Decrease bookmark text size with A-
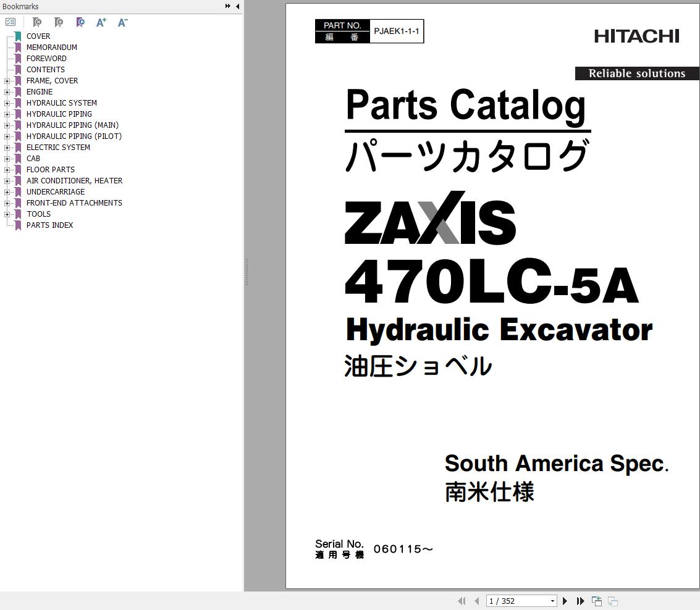The width and height of the screenshot is (700, 610). click(123, 22)
